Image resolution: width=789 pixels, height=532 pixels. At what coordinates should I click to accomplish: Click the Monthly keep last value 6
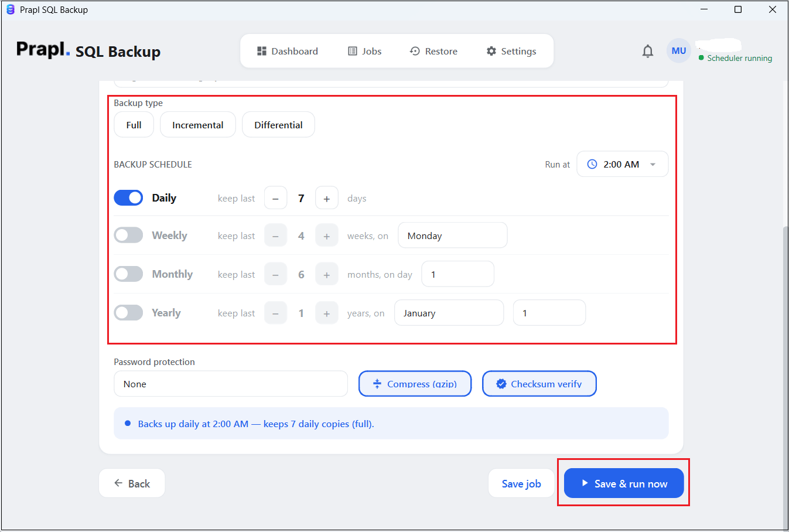pyautogui.click(x=301, y=274)
